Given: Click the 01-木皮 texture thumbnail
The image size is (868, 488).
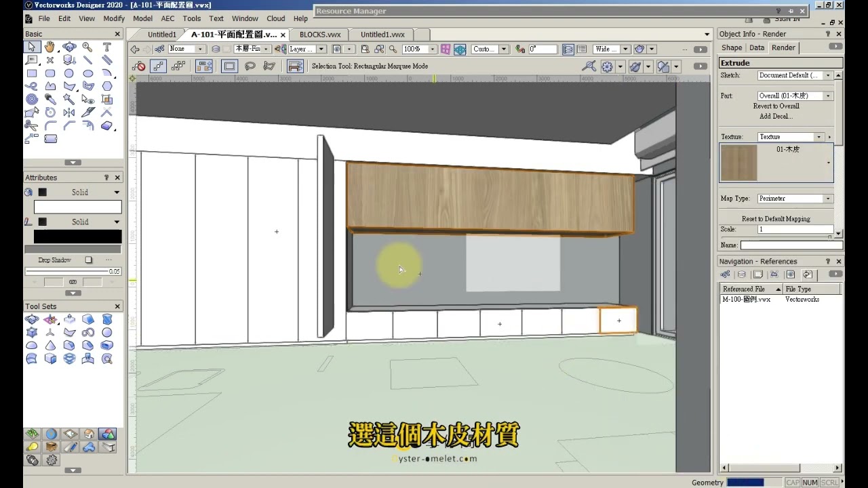Looking at the screenshot, I should 738,163.
